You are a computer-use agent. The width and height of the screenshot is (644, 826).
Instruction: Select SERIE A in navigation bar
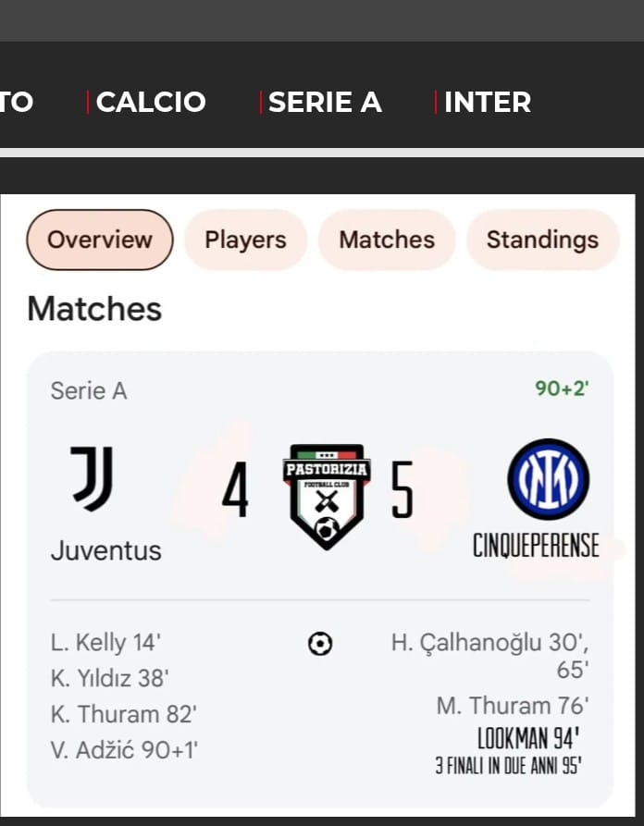coord(325,102)
